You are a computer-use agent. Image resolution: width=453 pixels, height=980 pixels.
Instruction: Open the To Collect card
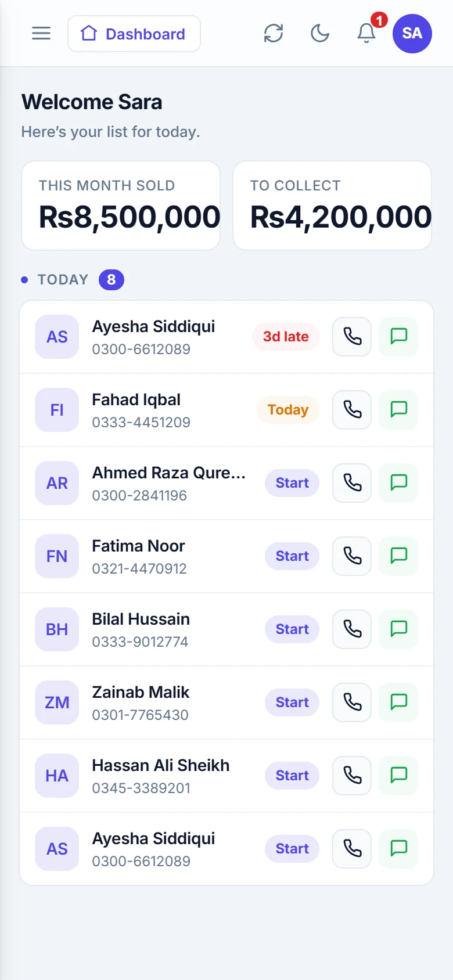pyautogui.click(x=332, y=206)
